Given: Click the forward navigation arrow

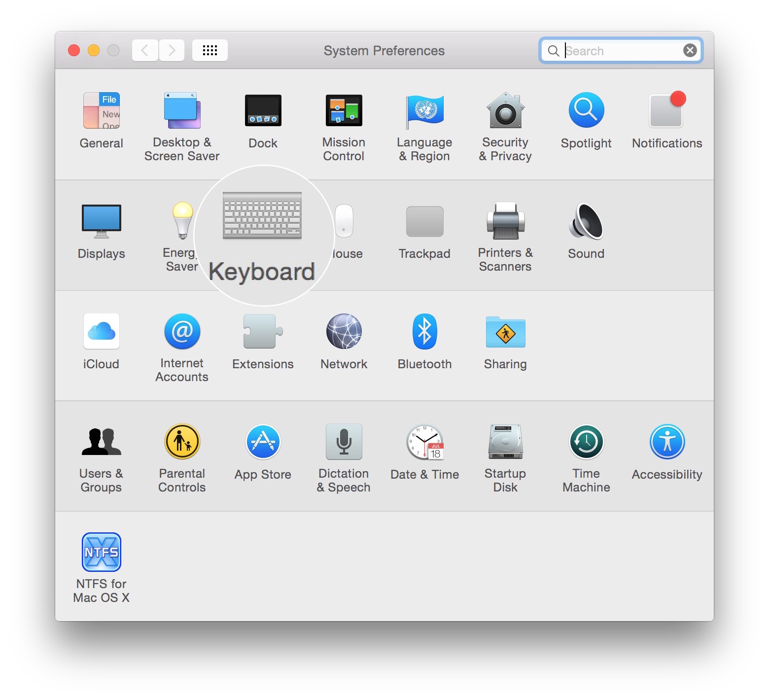Looking at the screenshot, I should [172, 50].
